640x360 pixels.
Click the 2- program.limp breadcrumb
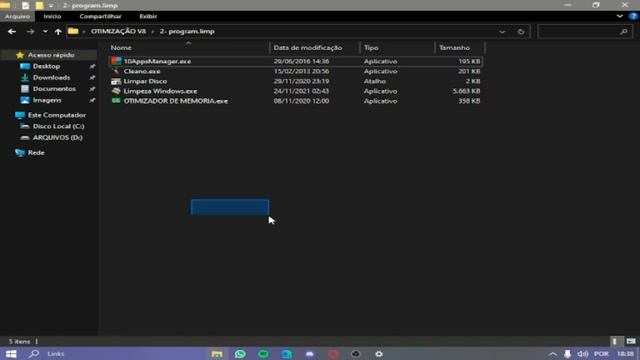[x=187, y=31]
